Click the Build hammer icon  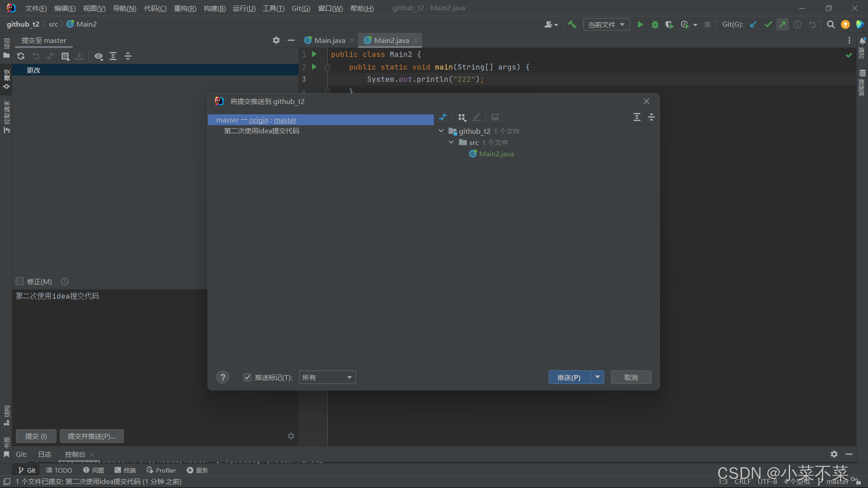(x=572, y=24)
